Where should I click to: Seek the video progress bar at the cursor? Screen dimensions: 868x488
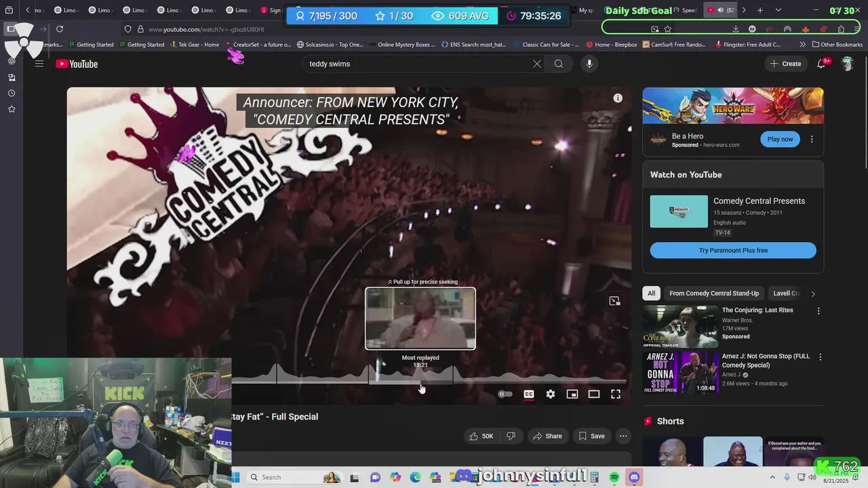421,382
